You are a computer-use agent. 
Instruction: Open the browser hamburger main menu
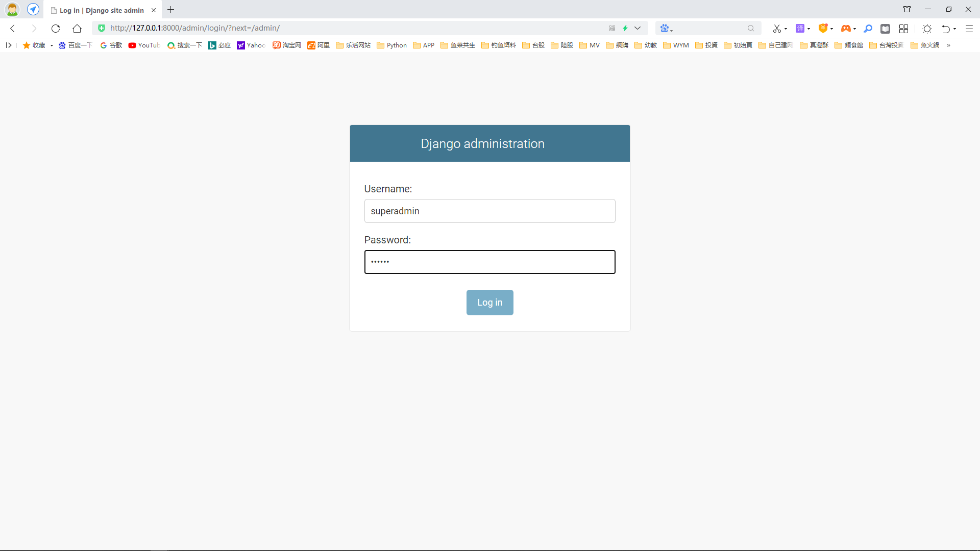tap(969, 29)
